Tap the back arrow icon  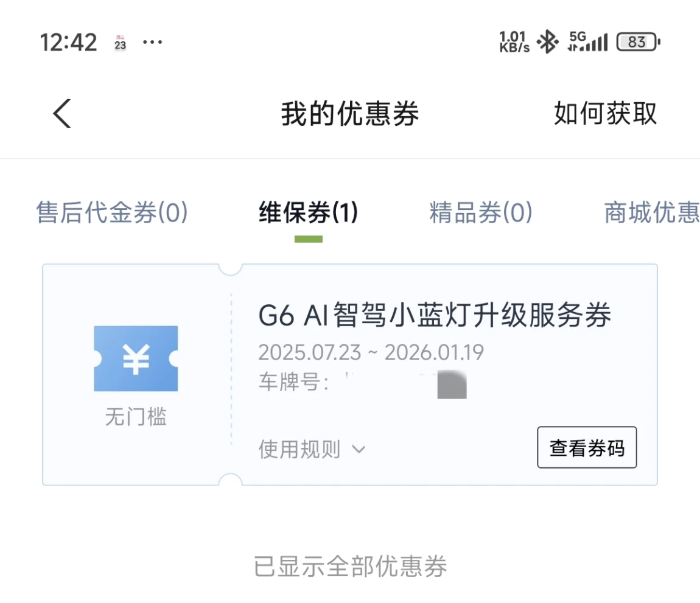tap(62, 113)
